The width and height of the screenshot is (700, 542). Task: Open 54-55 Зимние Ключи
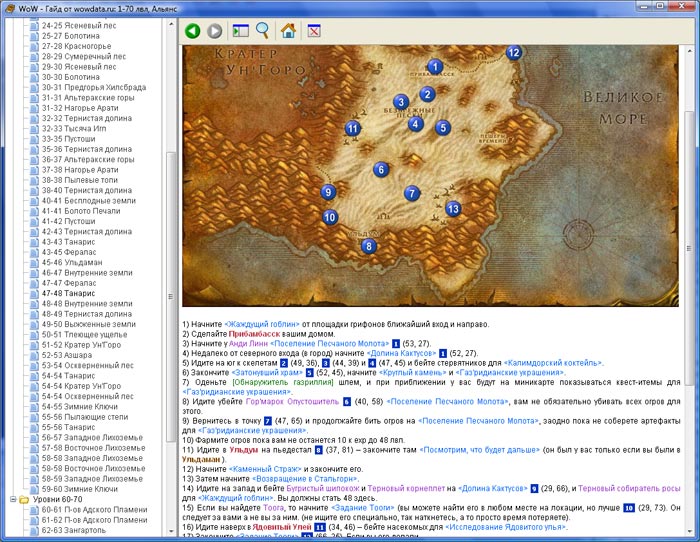[80, 406]
